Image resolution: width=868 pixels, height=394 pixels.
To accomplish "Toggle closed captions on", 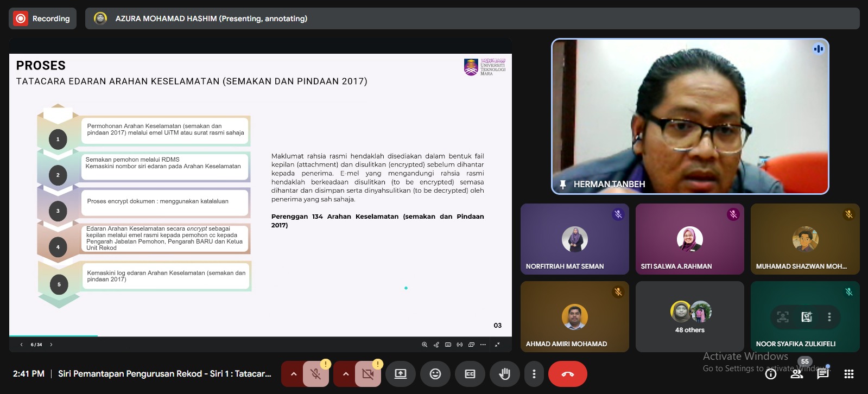I will (470, 374).
